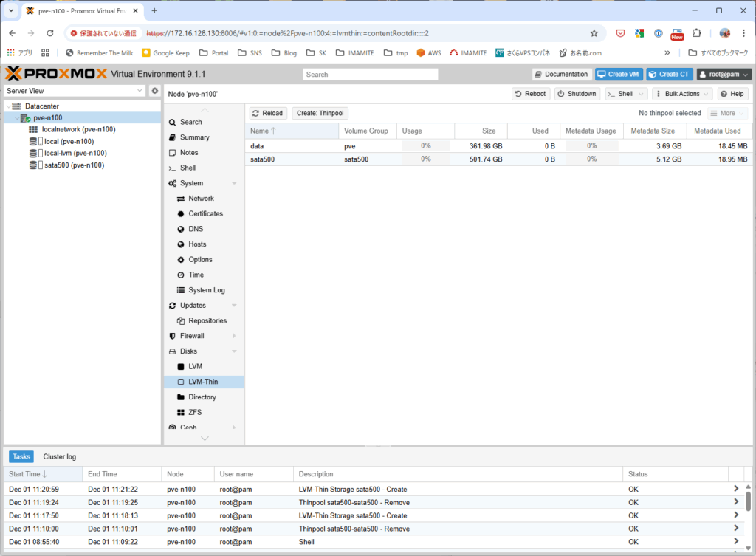Open the Bulk Actions dropdown
756x556 pixels.
[x=682, y=94]
